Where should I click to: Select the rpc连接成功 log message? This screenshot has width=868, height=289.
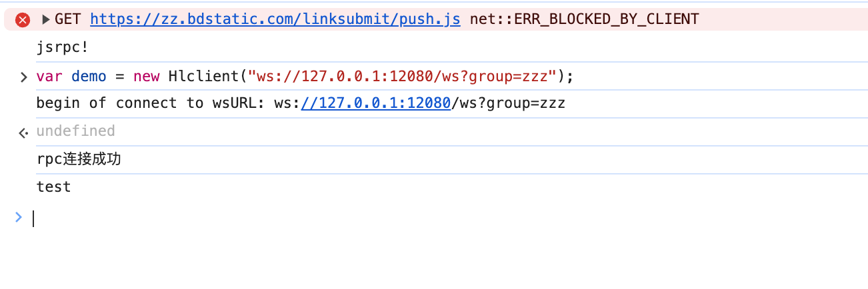[79, 160]
